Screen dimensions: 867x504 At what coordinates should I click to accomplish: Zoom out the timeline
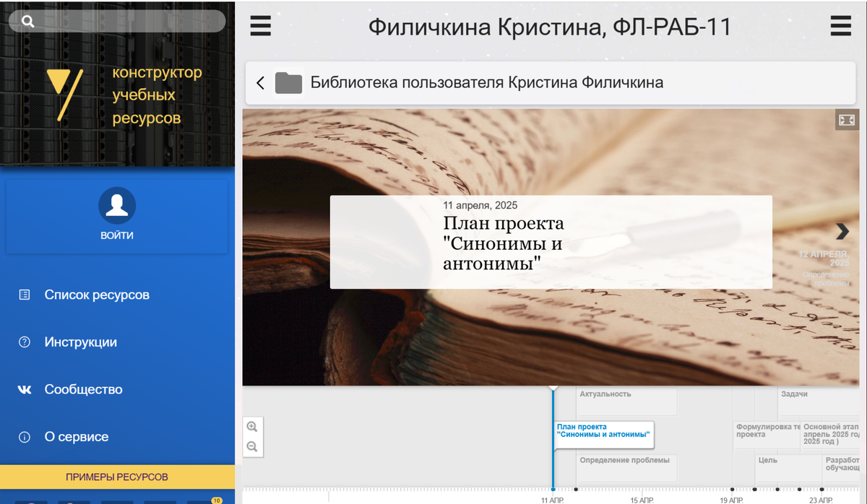(x=252, y=447)
